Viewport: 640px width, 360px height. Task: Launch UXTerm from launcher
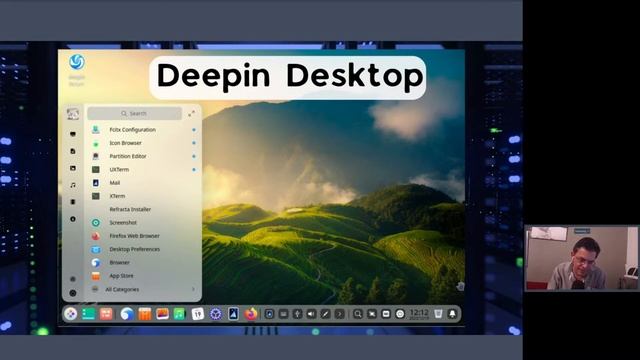(x=144, y=169)
